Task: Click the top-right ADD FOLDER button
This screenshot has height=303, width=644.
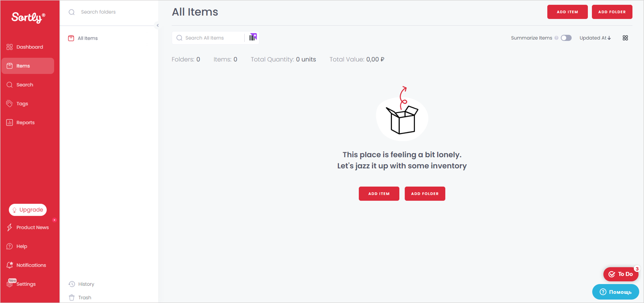Action: tap(612, 12)
